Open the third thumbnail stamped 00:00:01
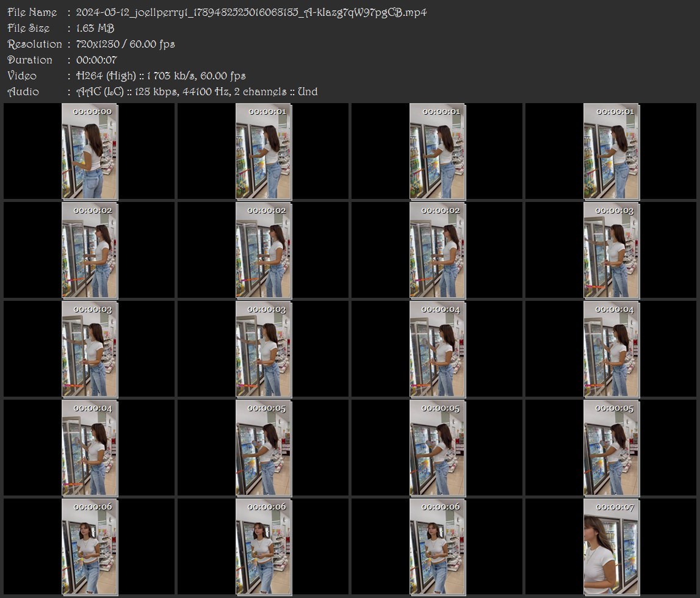The width and height of the screenshot is (700, 598). tap(611, 151)
